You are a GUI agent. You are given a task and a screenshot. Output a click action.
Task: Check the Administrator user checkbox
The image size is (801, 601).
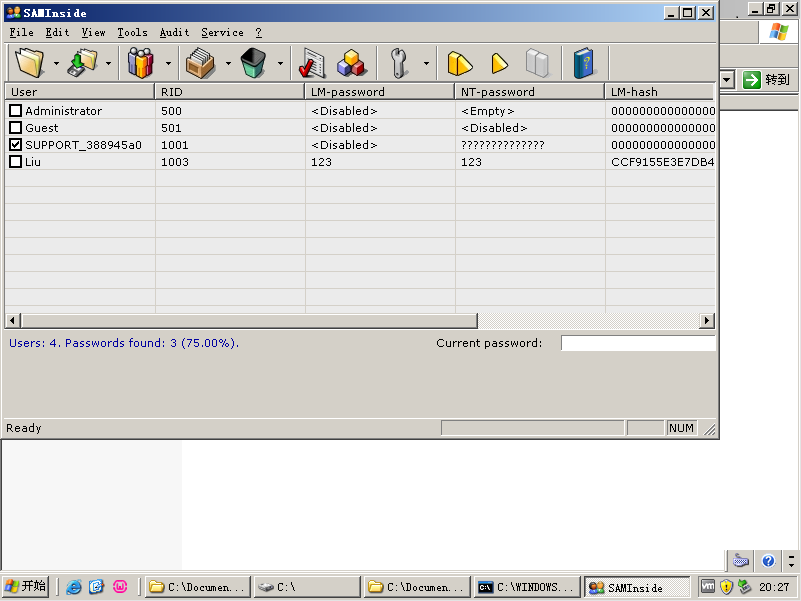click(x=16, y=110)
